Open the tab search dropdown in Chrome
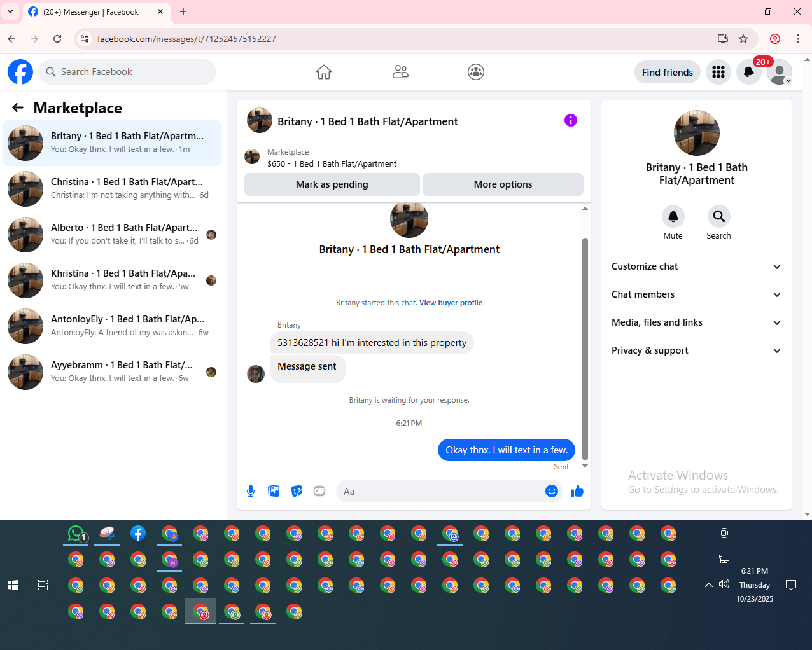This screenshot has width=812, height=650. coord(10,11)
